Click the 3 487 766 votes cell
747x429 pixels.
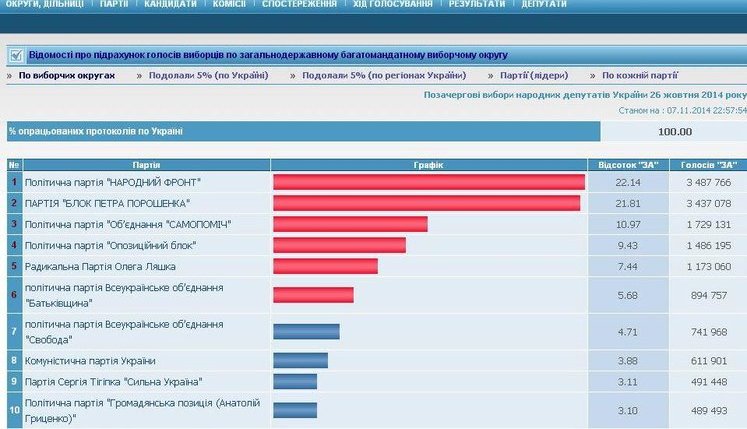[x=708, y=183]
